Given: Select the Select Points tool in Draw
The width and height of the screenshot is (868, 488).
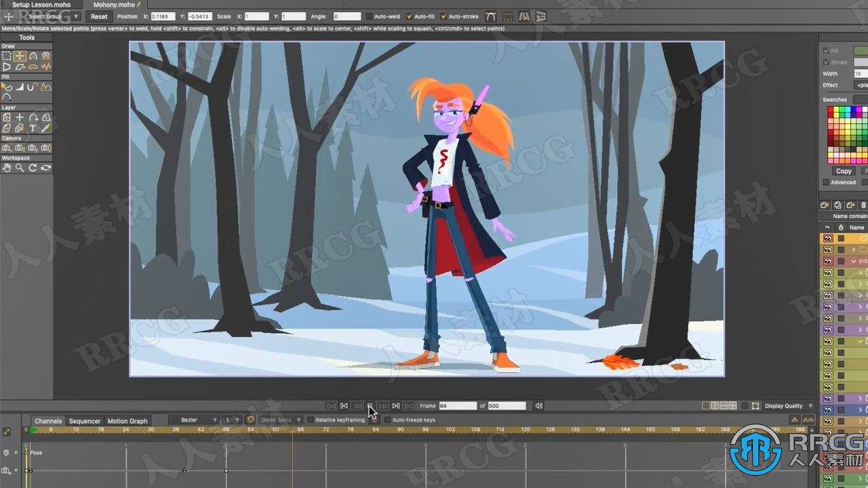Looking at the screenshot, I should [x=7, y=56].
